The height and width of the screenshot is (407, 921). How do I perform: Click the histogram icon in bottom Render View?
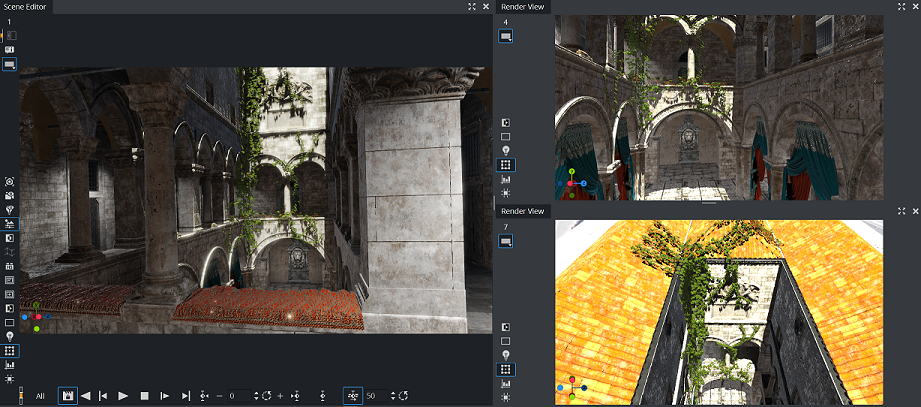click(506, 384)
